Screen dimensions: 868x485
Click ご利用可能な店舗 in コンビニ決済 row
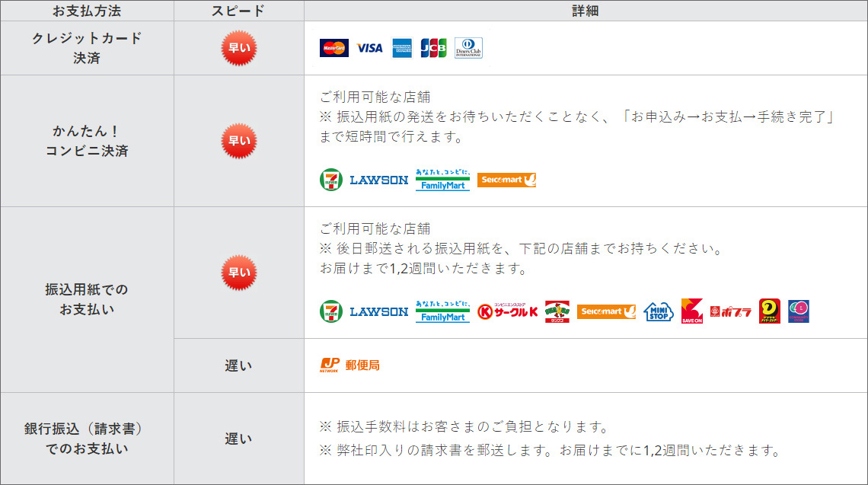click(375, 97)
